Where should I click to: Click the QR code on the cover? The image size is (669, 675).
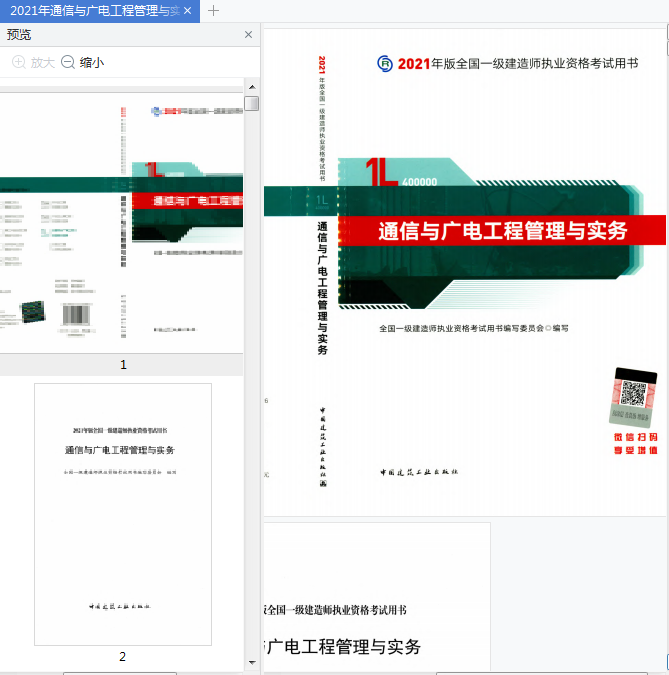tap(633, 393)
